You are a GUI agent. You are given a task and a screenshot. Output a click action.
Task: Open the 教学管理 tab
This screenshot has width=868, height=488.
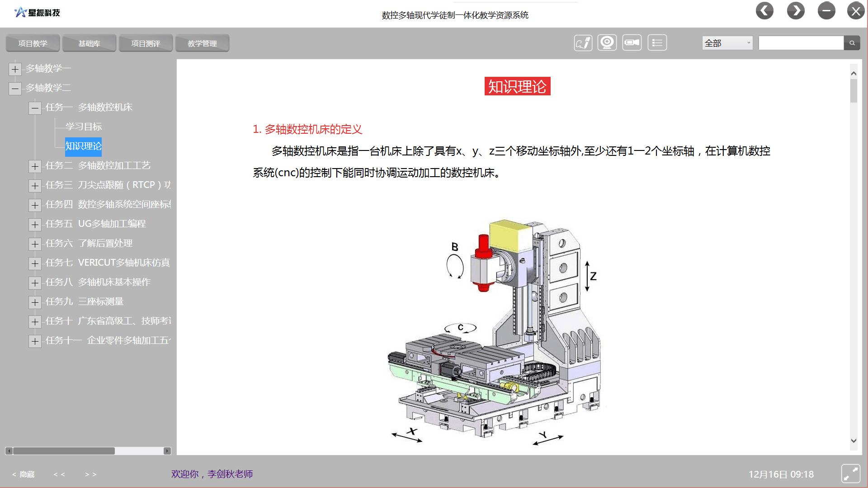[202, 43]
